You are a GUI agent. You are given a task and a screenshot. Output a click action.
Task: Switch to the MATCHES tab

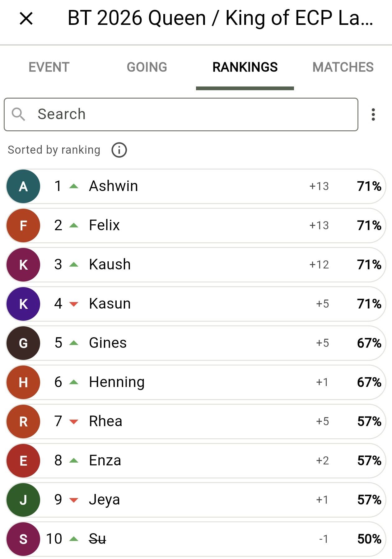tap(343, 67)
